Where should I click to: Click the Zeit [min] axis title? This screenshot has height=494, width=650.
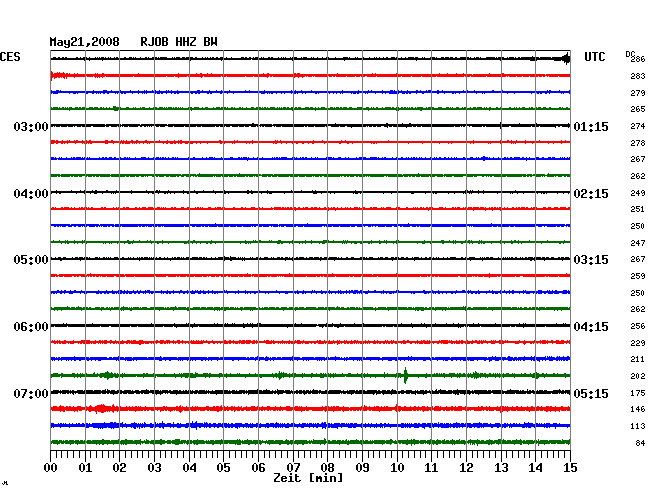[308, 478]
